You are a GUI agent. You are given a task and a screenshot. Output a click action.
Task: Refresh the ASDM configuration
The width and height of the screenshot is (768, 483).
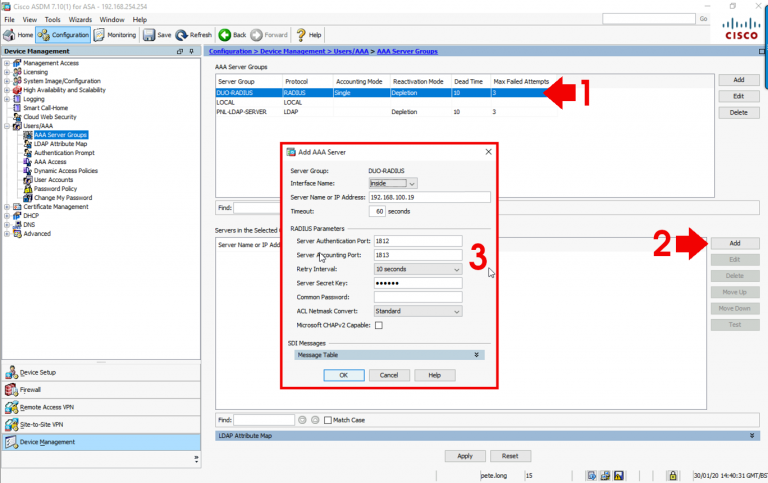click(193, 35)
